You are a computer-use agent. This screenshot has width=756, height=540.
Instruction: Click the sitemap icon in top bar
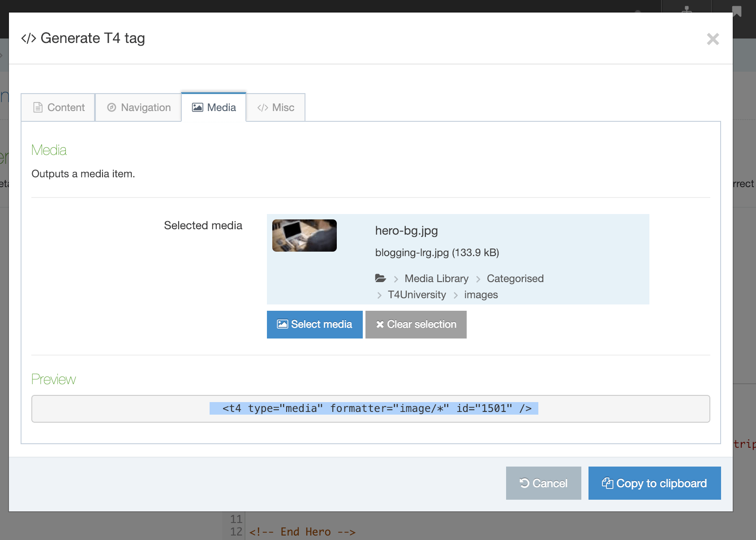point(687,9)
